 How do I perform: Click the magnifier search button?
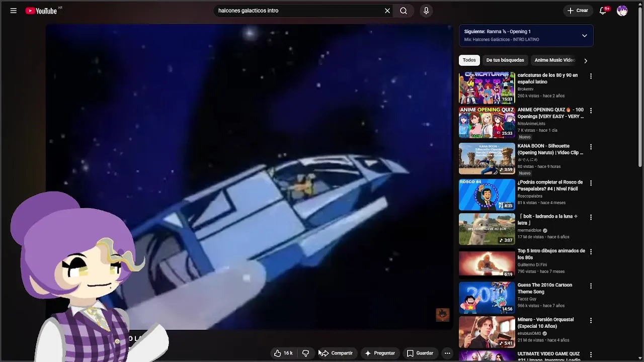click(x=404, y=11)
